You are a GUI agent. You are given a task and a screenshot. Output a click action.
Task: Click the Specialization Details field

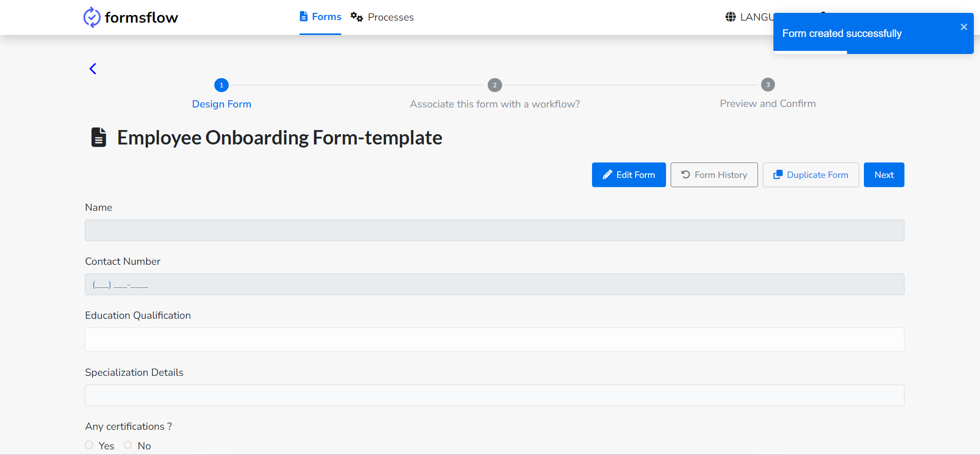(x=494, y=395)
